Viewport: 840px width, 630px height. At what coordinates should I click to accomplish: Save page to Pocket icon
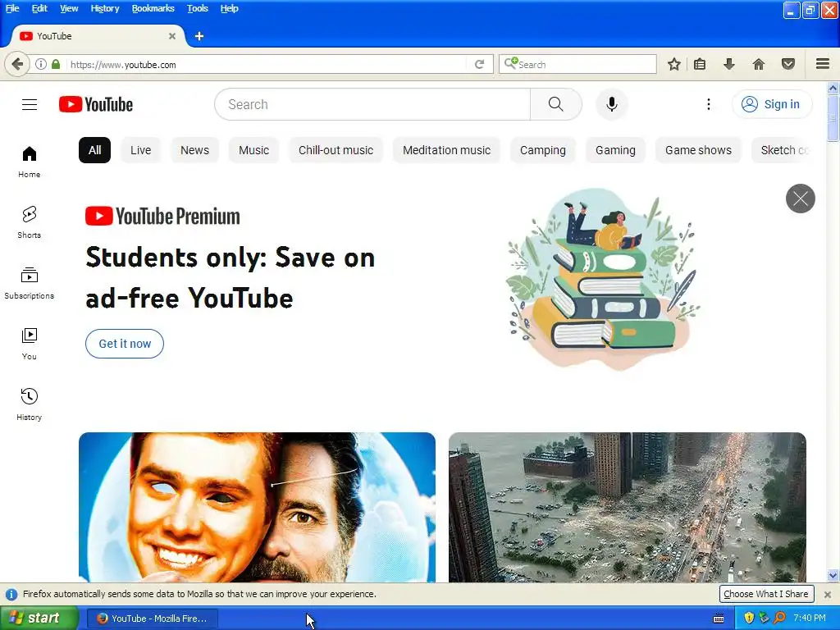pyautogui.click(x=788, y=64)
